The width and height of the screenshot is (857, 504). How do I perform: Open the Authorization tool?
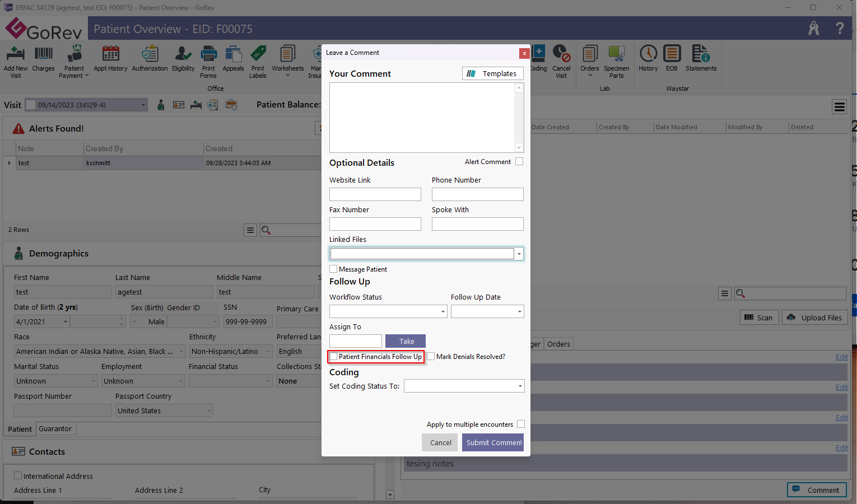150,58
